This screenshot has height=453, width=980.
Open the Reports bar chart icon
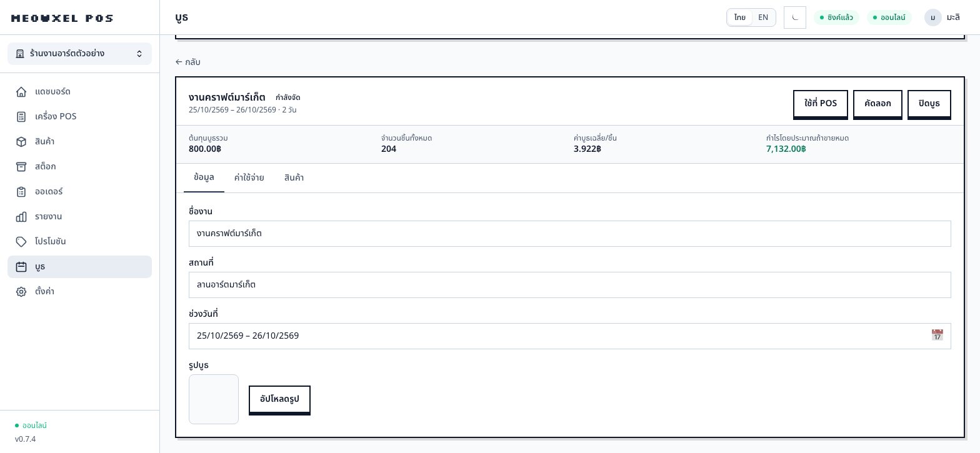point(21,217)
